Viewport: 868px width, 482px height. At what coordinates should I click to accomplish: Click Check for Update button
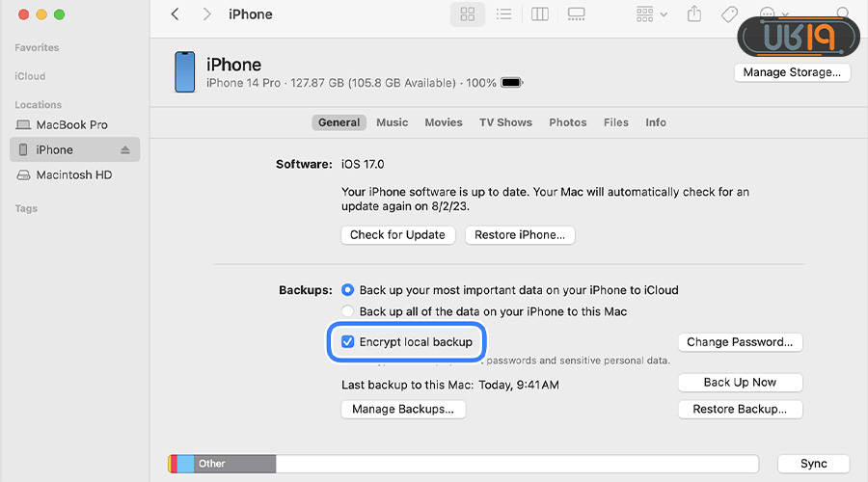coord(397,234)
